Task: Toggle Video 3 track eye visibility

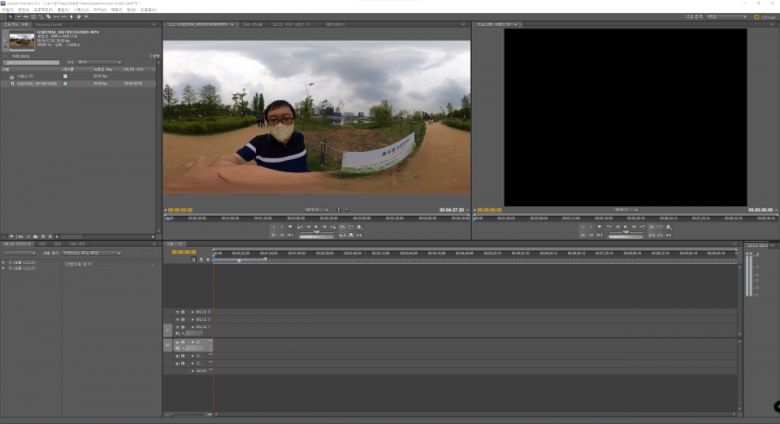Action: pyautogui.click(x=178, y=312)
